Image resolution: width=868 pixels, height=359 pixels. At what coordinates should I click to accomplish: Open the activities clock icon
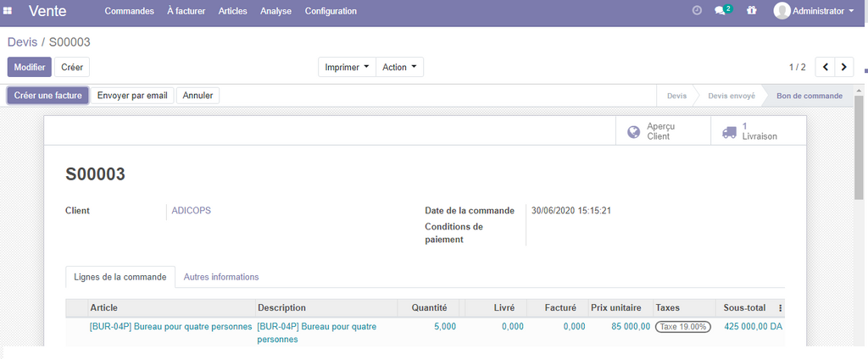697,11
